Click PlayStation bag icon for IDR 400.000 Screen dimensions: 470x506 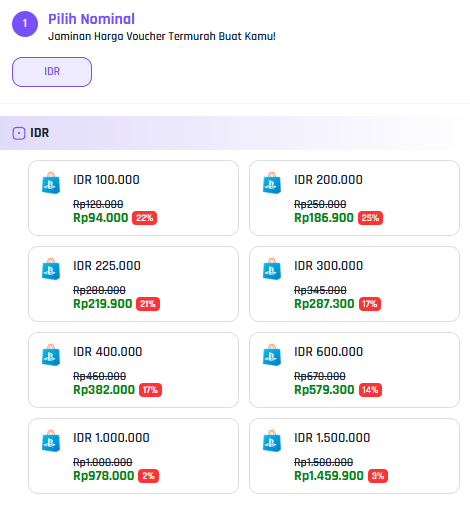[51, 355]
